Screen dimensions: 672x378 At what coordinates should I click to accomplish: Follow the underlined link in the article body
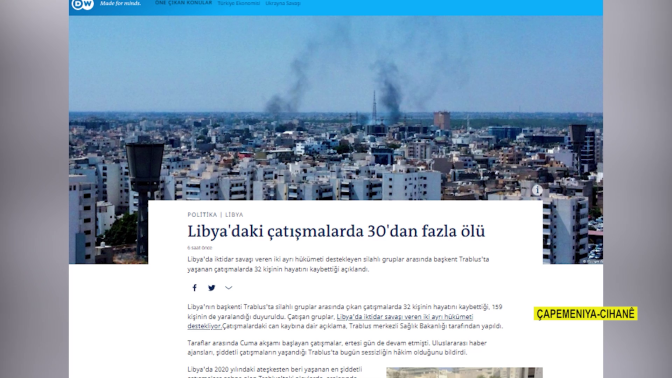click(x=330, y=321)
